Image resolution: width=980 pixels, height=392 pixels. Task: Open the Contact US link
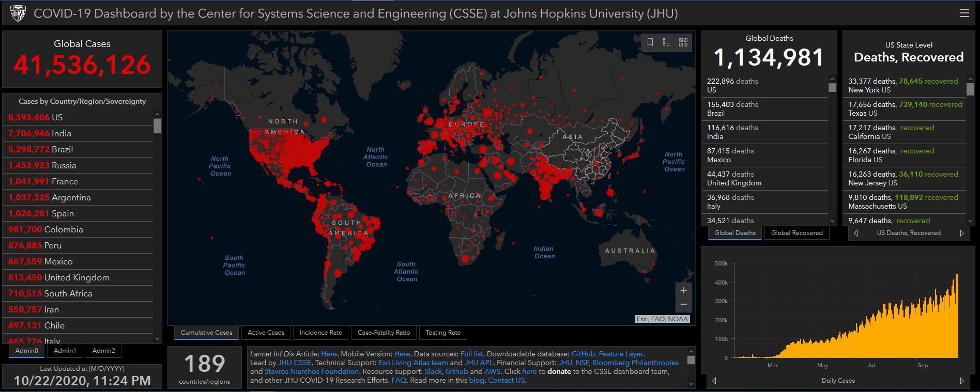[506, 381]
